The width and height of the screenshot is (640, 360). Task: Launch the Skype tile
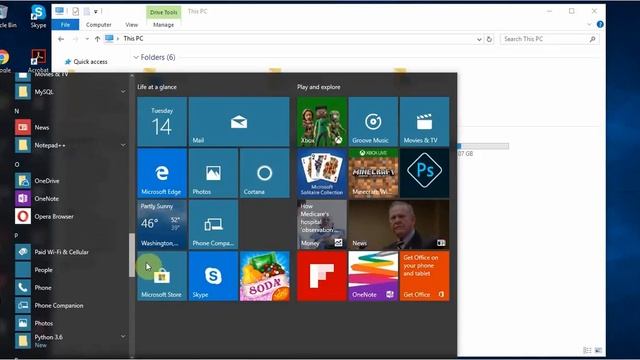tap(213, 276)
